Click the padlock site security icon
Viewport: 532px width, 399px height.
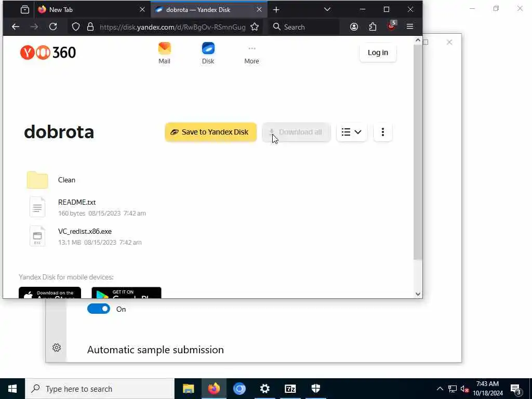tap(90, 27)
